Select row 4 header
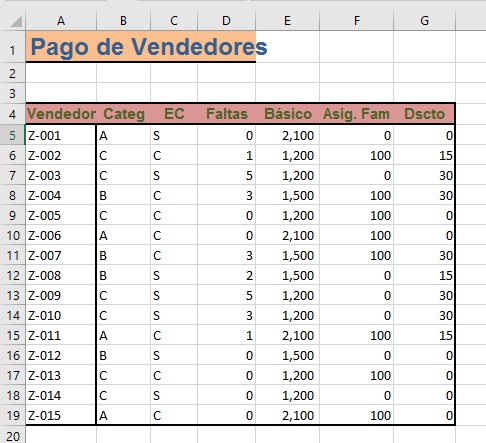The height and width of the screenshot is (443, 486). tap(12, 114)
